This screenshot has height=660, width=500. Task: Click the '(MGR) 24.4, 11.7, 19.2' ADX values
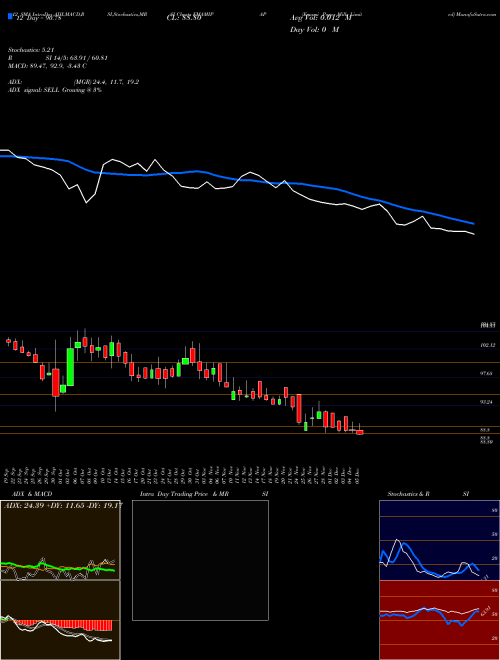coord(106,82)
